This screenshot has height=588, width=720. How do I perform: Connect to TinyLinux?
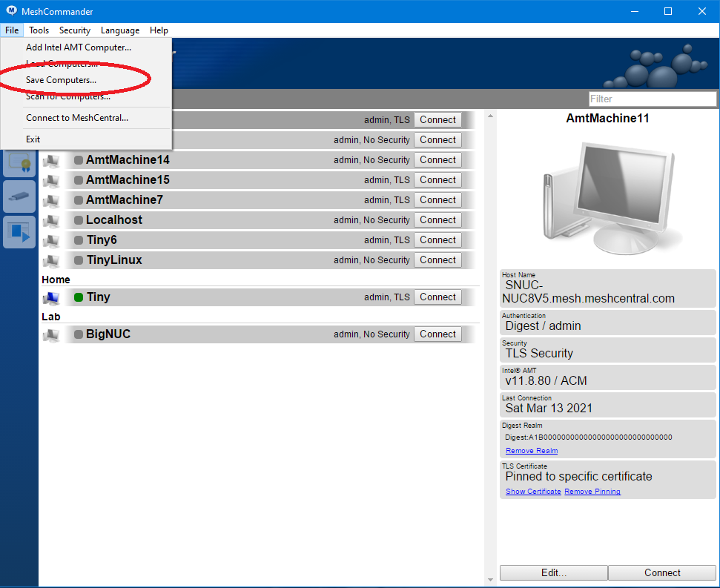click(437, 260)
